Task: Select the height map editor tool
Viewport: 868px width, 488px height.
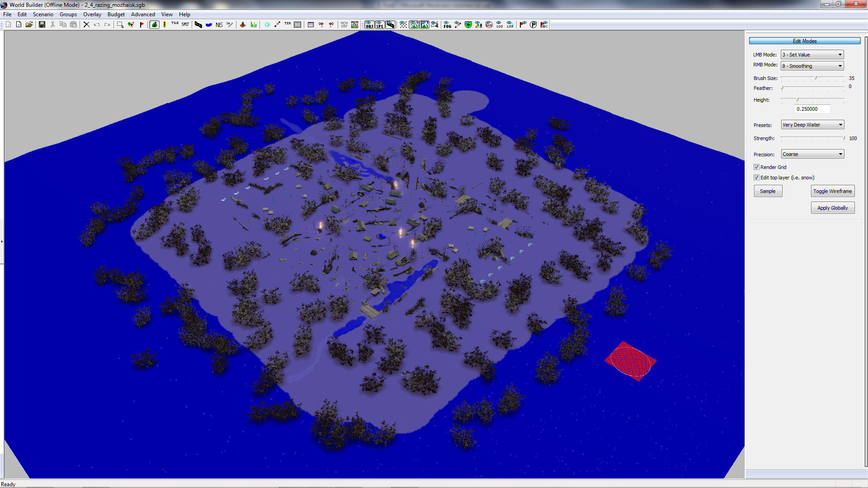Action: [x=155, y=25]
